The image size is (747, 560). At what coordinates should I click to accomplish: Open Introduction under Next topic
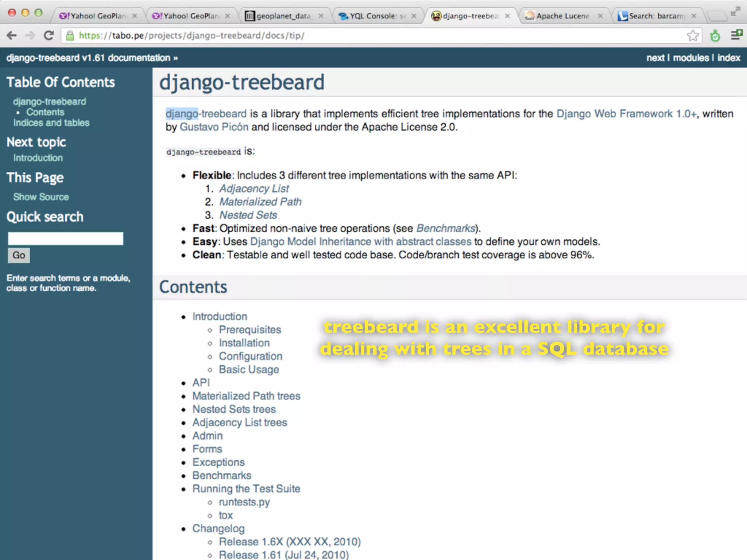click(x=38, y=158)
